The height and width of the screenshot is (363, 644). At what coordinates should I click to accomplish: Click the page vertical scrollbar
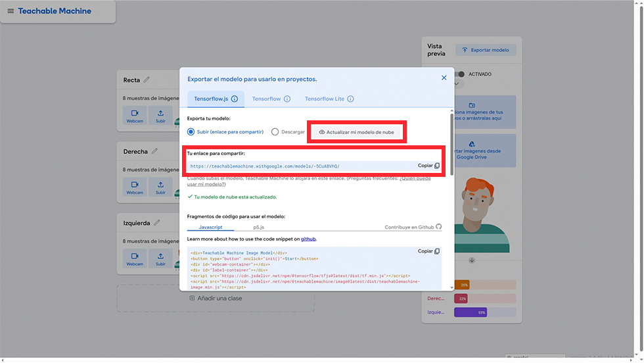(x=640, y=179)
